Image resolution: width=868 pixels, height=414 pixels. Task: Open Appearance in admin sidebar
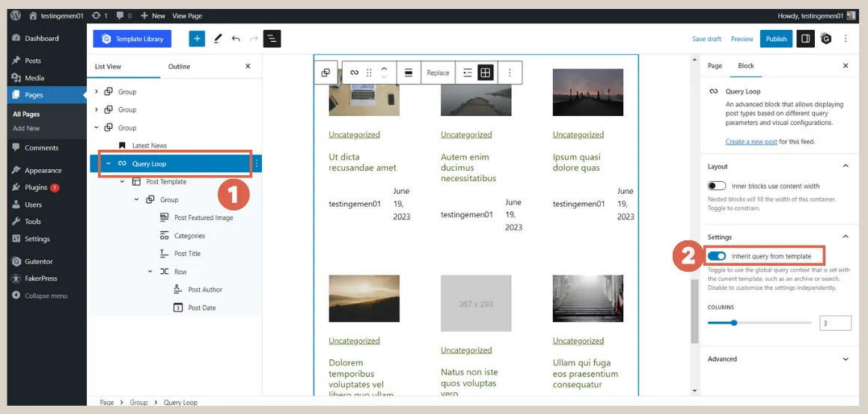coord(43,171)
